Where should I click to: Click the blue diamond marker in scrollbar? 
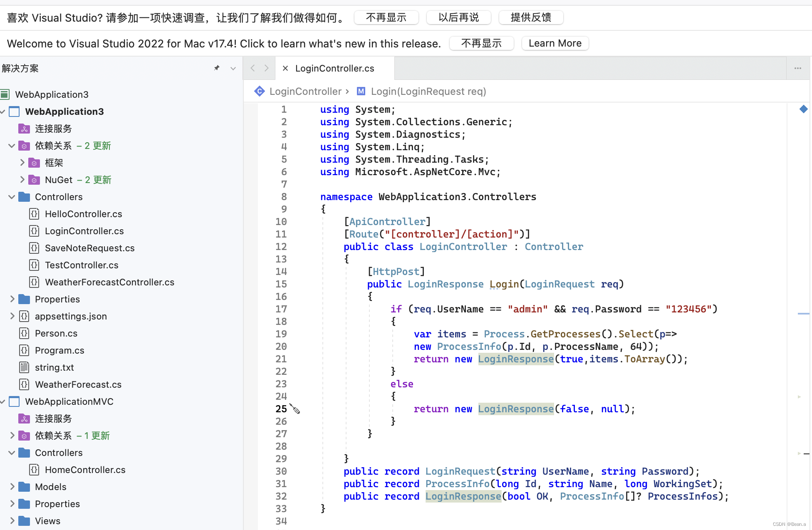pyautogui.click(x=803, y=109)
